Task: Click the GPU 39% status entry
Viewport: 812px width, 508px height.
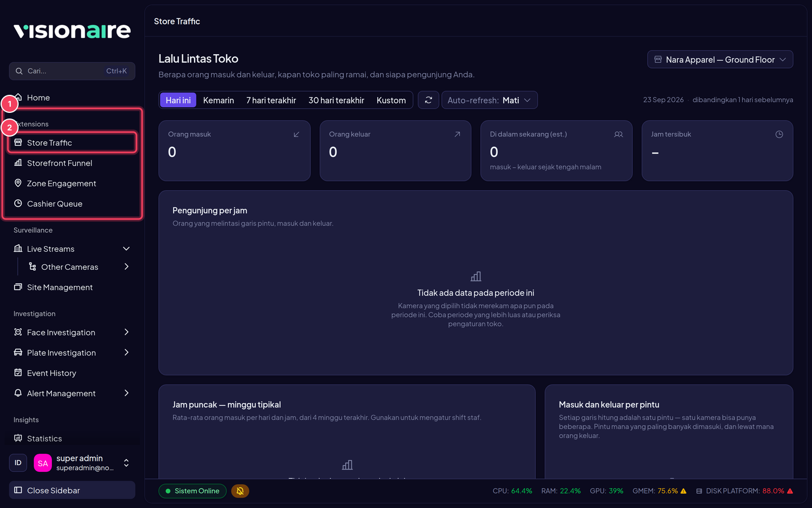Action: (607, 491)
